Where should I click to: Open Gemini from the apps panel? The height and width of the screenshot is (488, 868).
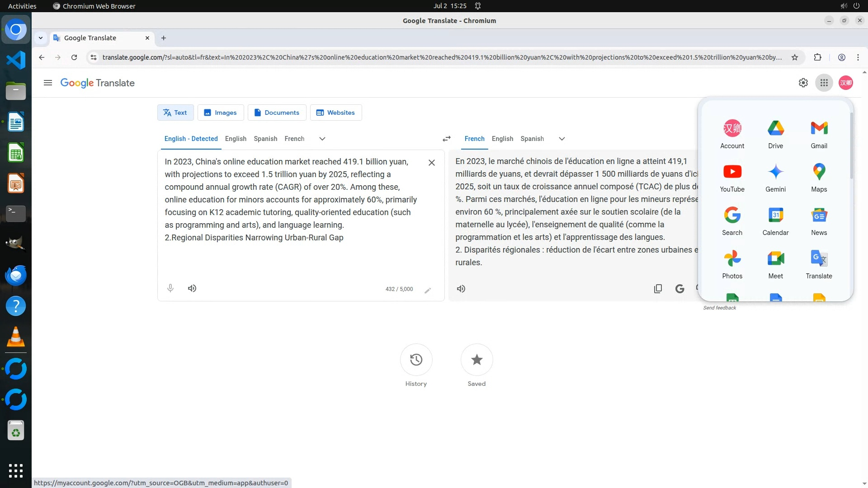775,178
